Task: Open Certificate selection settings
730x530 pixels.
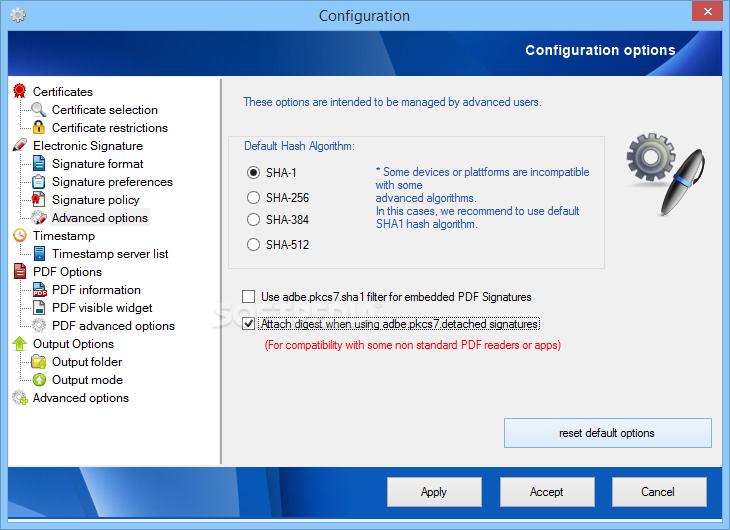Action: coord(105,110)
